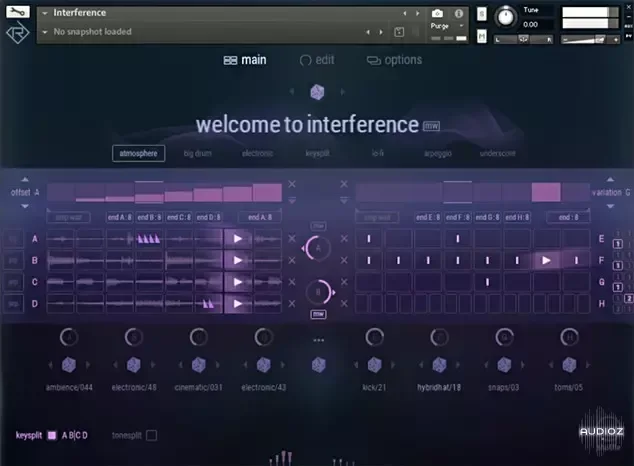Viewport: 634px width, 466px height.
Task: Switch to the main tab
Action: tap(245, 60)
